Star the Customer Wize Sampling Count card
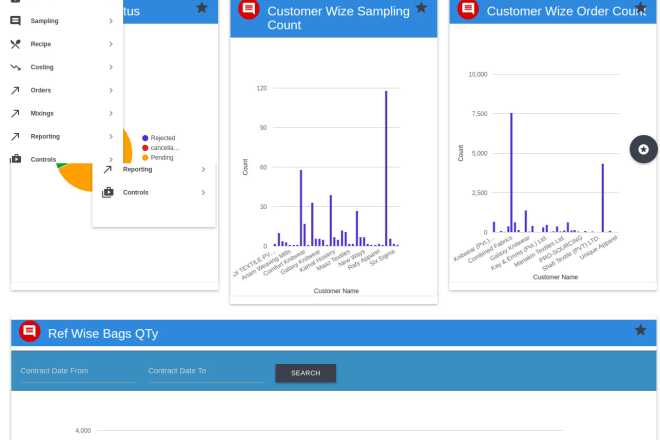The height and width of the screenshot is (440, 660). [x=421, y=8]
